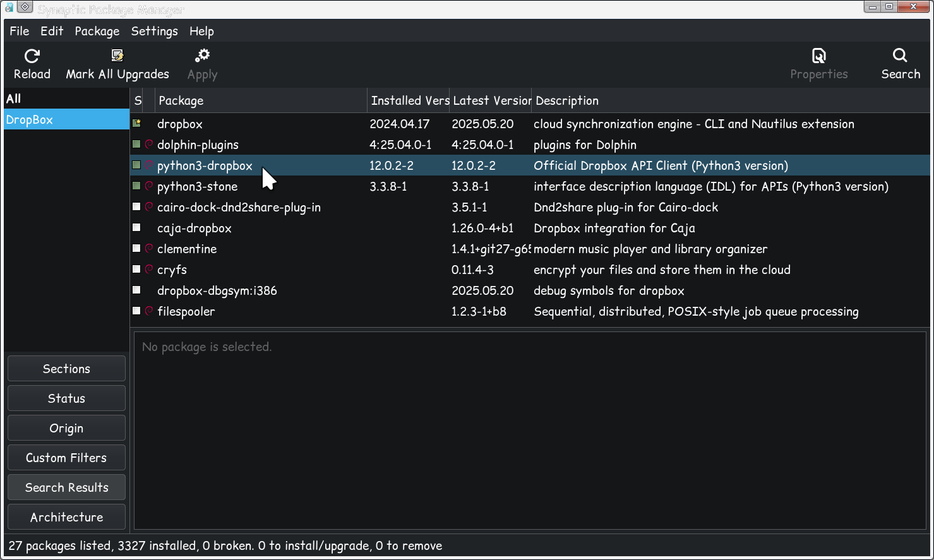Switch to the Custom Filters view

point(66,458)
